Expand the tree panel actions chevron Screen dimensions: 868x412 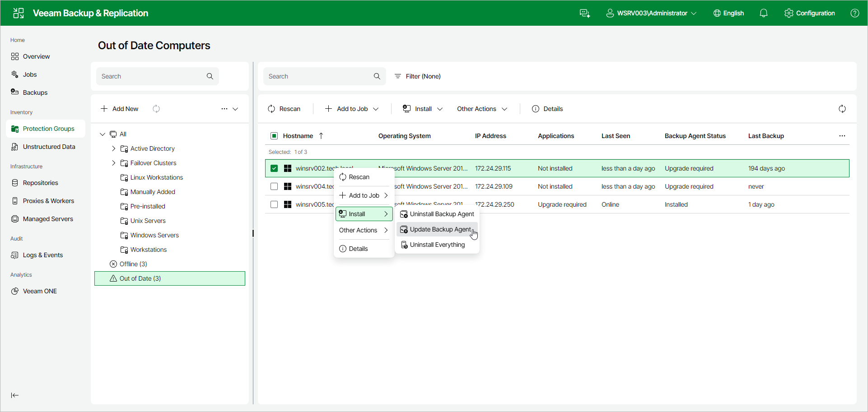[235, 109]
